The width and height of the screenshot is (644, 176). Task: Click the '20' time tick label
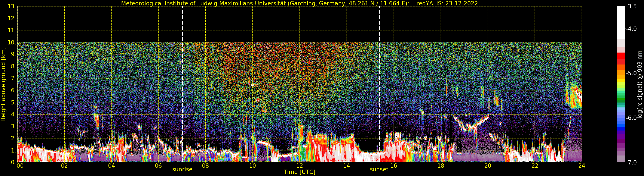click(488, 166)
